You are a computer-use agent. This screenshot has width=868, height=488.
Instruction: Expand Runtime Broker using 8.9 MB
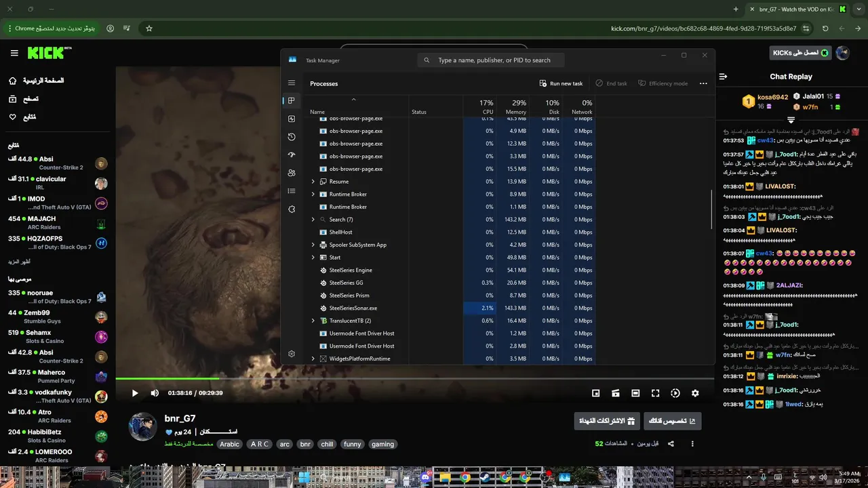click(x=313, y=195)
